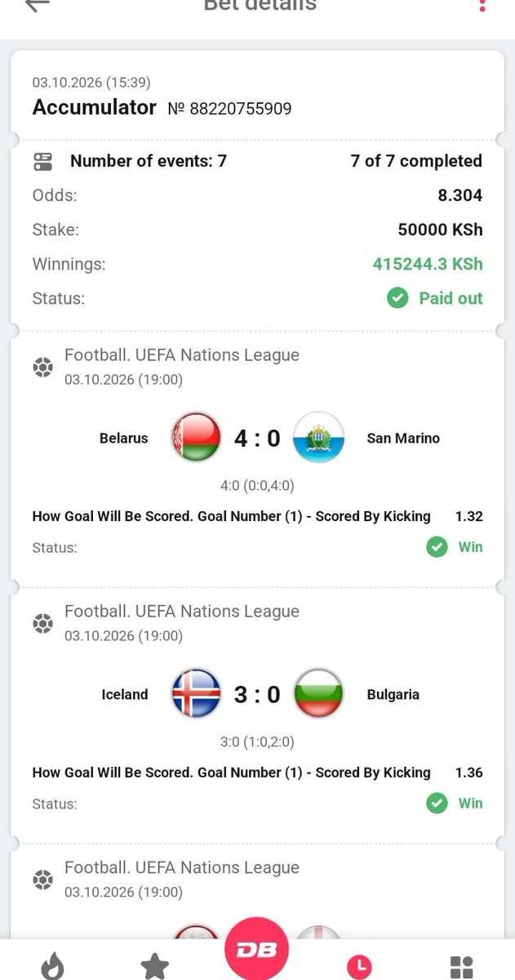Tap the Win checkmark for Iceland match
This screenshot has width=515, height=980.
pos(437,804)
